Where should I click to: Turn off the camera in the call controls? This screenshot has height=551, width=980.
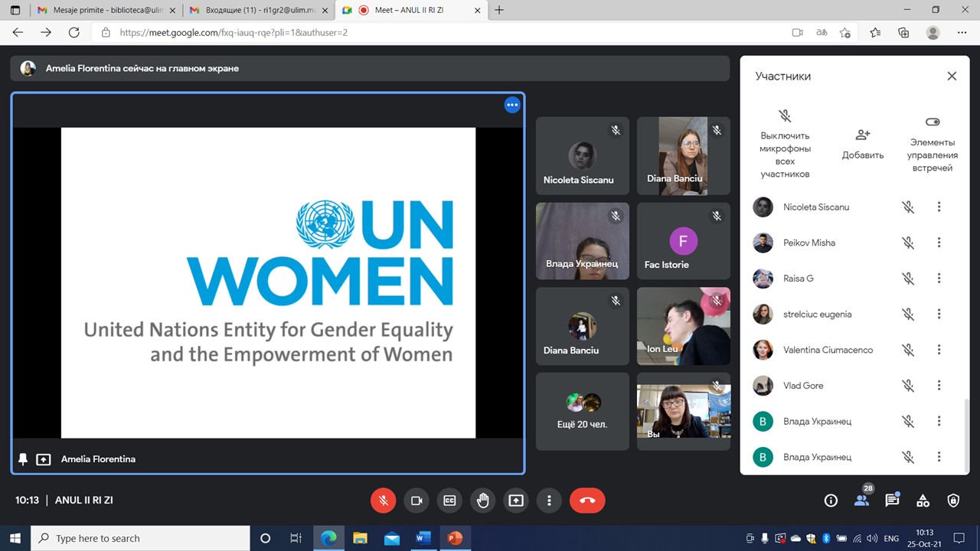point(416,500)
